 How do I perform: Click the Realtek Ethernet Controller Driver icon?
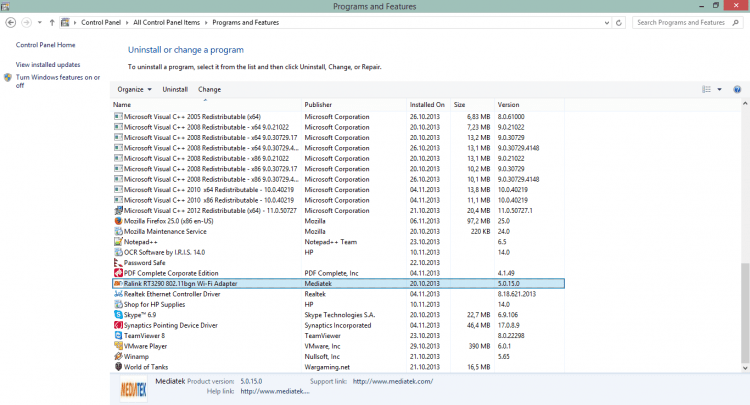(x=118, y=294)
